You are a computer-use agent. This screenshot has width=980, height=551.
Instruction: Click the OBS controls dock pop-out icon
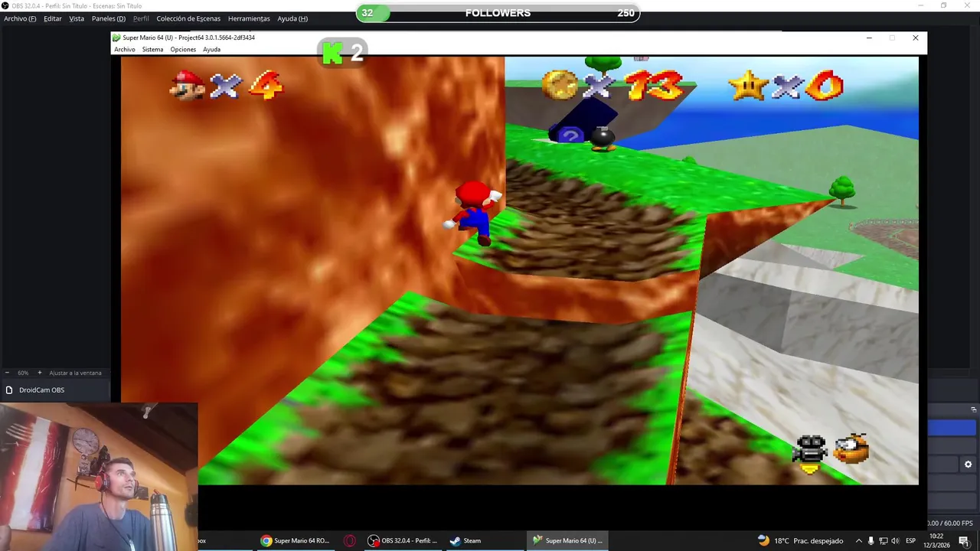click(x=974, y=409)
